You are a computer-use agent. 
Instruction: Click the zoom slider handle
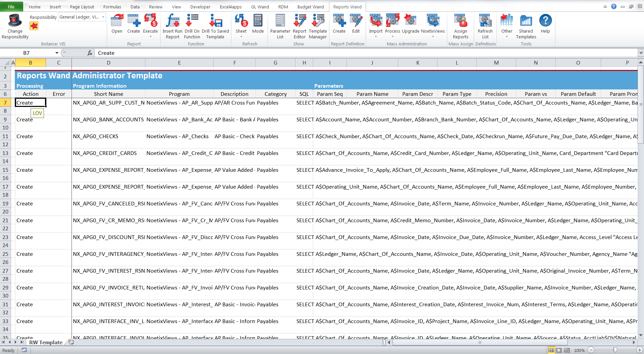[x=615, y=350]
